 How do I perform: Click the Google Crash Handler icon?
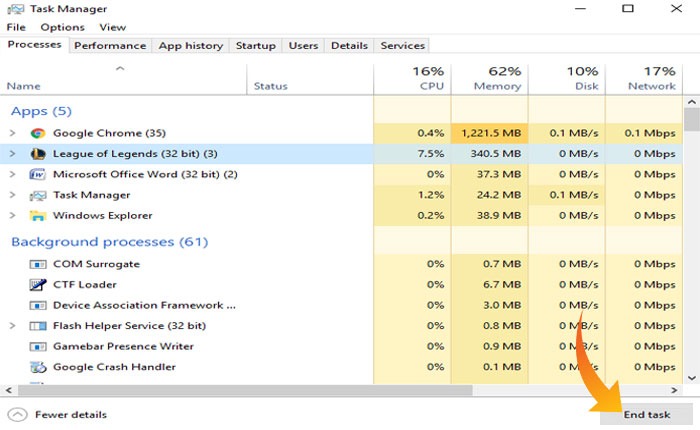tap(38, 367)
